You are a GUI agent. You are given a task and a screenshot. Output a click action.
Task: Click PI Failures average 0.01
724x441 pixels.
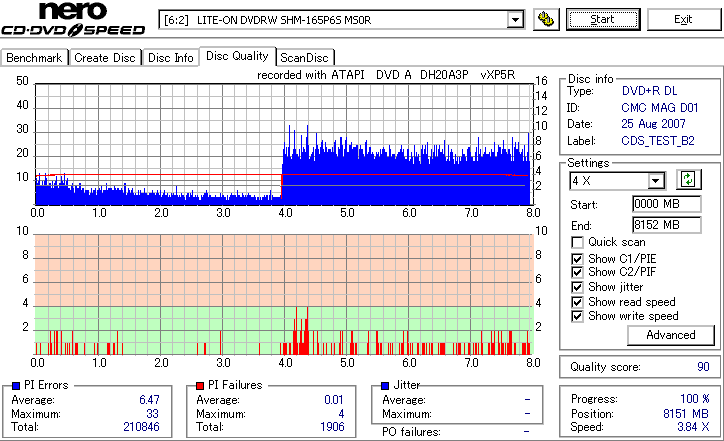[x=333, y=400]
